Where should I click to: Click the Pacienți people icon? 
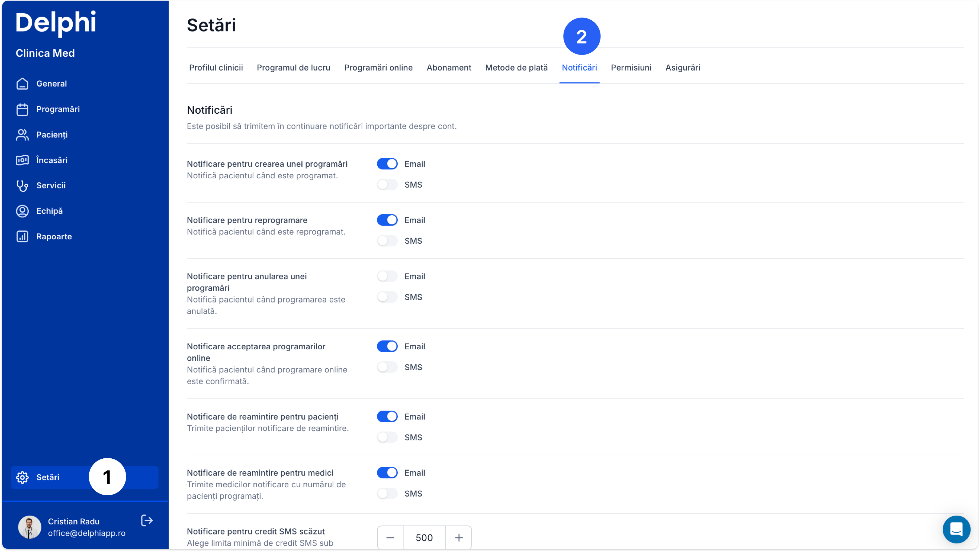(x=22, y=135)
